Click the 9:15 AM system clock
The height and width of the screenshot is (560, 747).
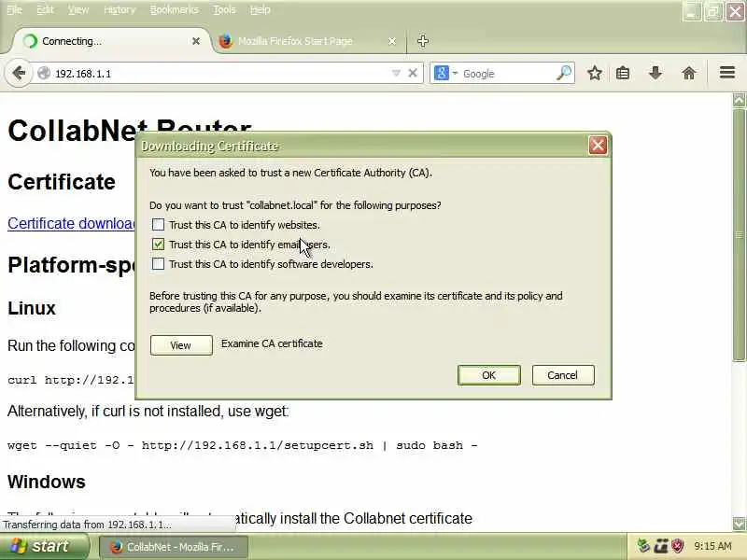click(x=712, y=546)
